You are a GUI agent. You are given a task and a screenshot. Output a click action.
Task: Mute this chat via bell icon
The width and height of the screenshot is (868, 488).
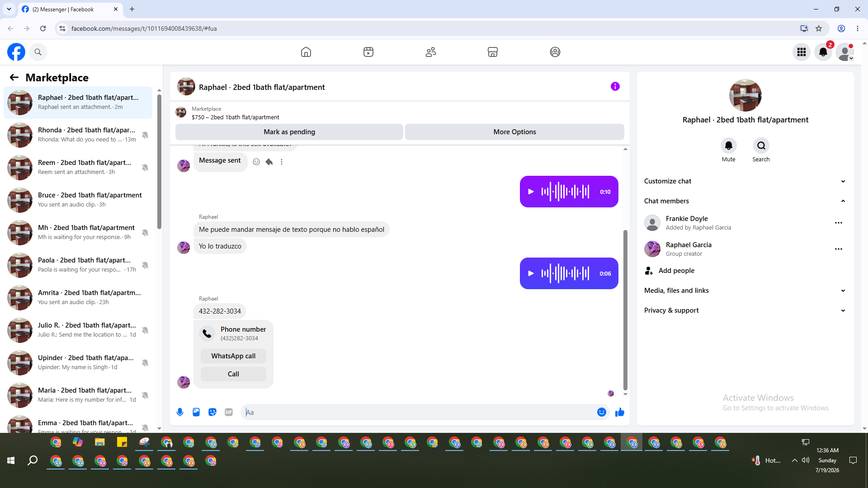click(729, 145)
